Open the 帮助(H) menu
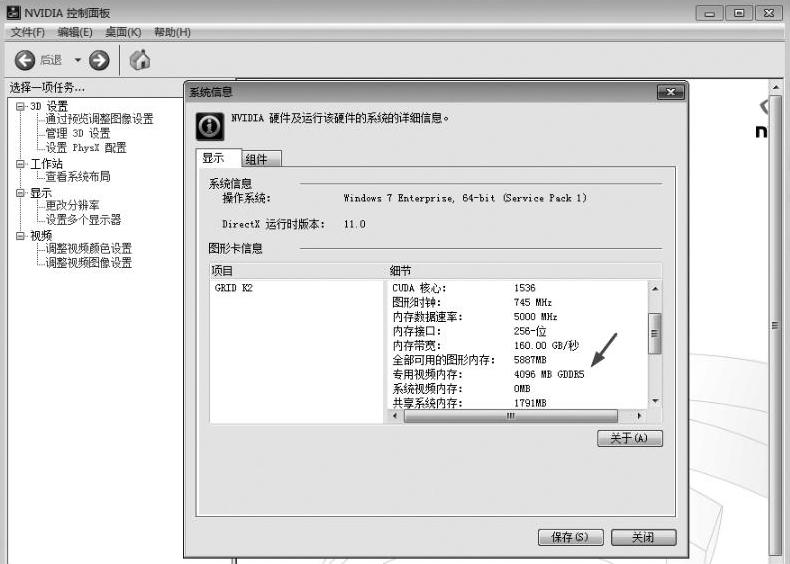The width and height of the screenshot is (790, 564). [172, 32]
